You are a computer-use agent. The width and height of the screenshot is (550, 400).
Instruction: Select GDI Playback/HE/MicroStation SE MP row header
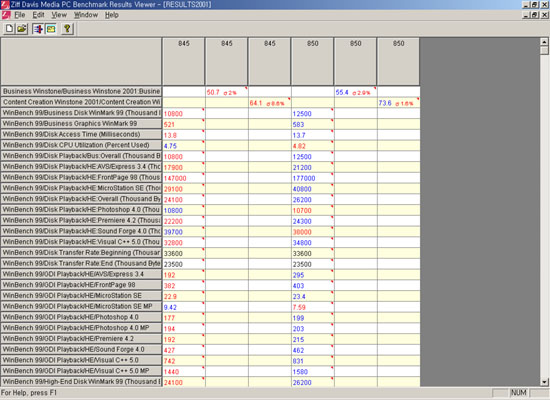pos(81,306)
